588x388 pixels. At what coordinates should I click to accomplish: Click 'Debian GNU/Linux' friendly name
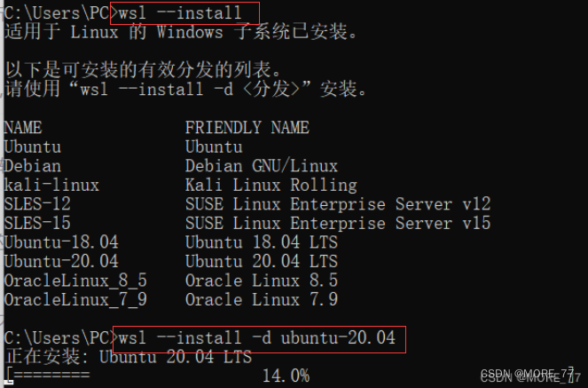pos(262,166)
